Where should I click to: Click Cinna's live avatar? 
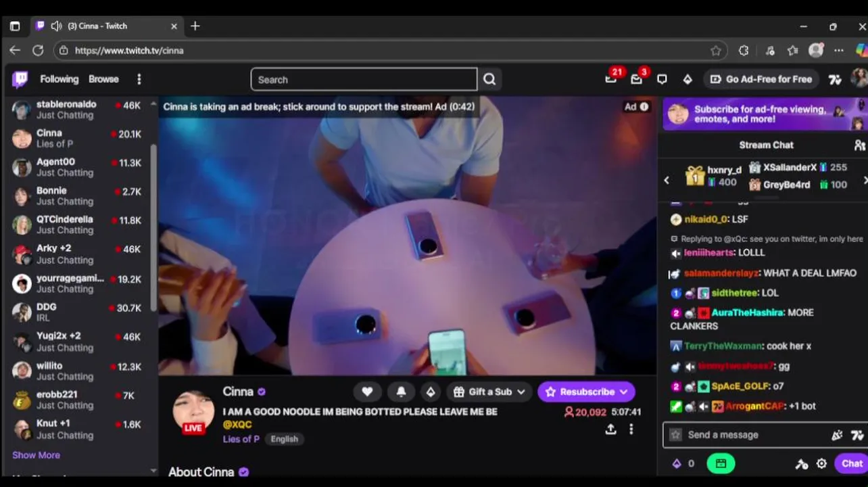pyautogui.click(x=193, y=411)
